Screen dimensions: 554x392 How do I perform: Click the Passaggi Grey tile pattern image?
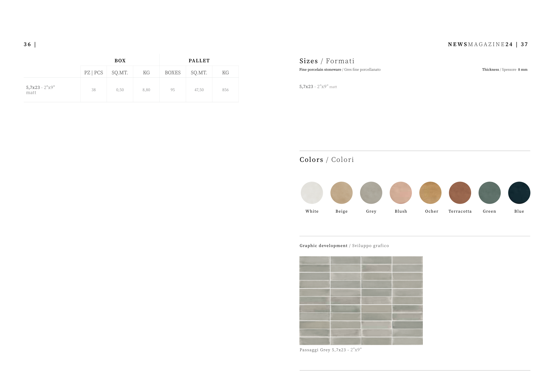(361, 300)
